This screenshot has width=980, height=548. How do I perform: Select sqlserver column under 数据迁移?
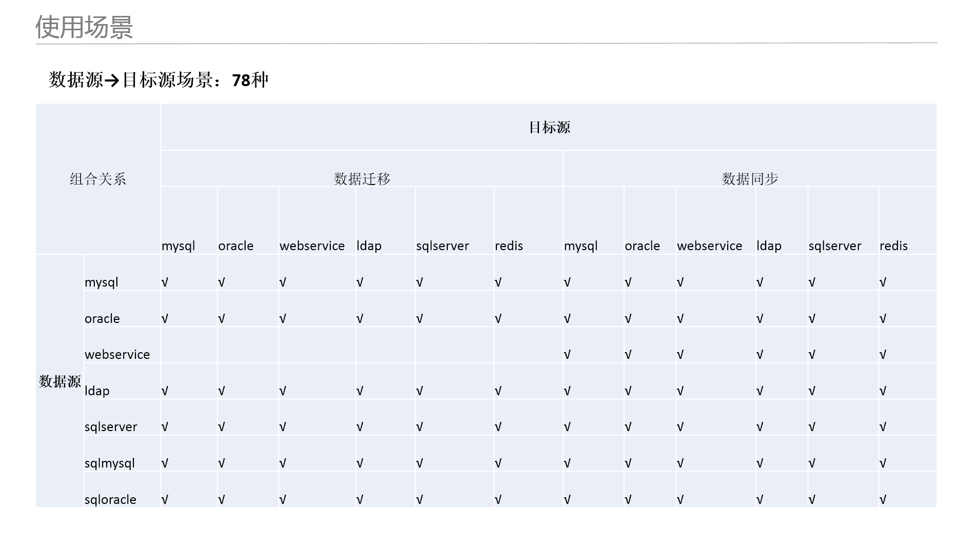pos(443,246)
